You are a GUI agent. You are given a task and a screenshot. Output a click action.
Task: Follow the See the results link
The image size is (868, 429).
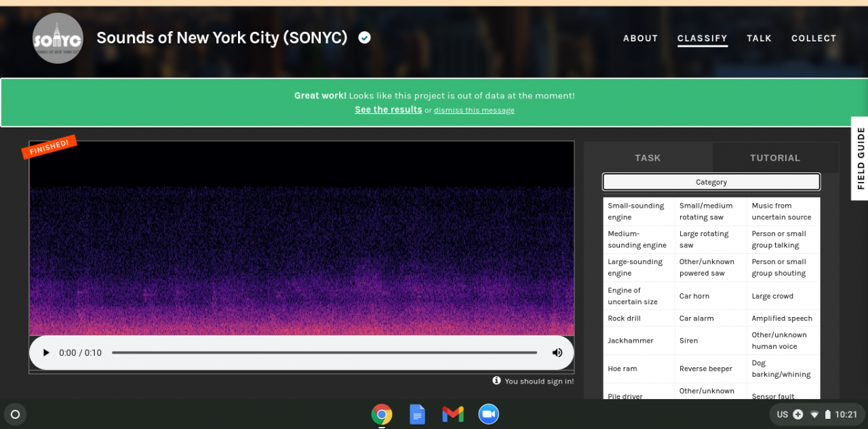[389, 110]
